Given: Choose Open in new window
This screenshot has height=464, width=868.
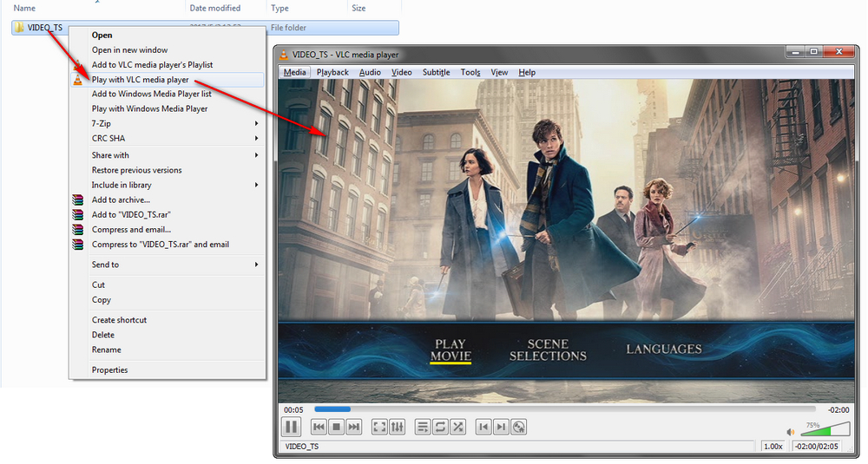Looking at the screenshot, I should (x=168, y=49).
